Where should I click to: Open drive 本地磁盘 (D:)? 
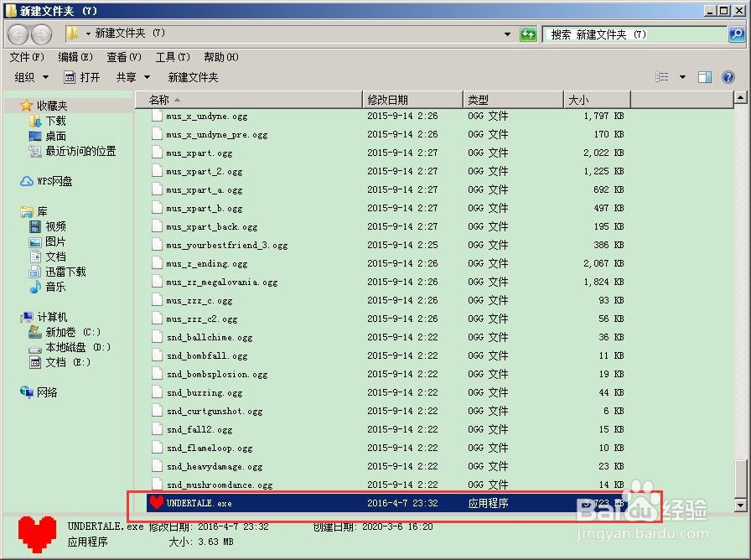click(x=78, y=347)
